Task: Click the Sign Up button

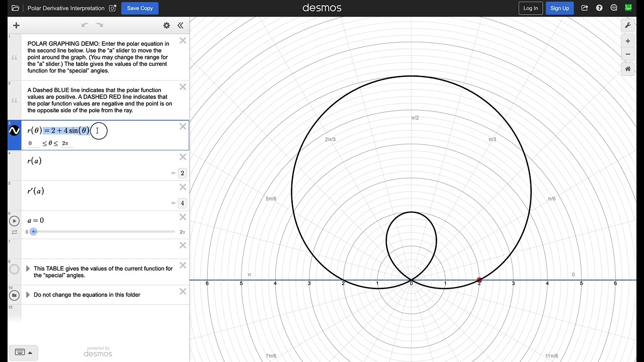Action: coord(559,8)
